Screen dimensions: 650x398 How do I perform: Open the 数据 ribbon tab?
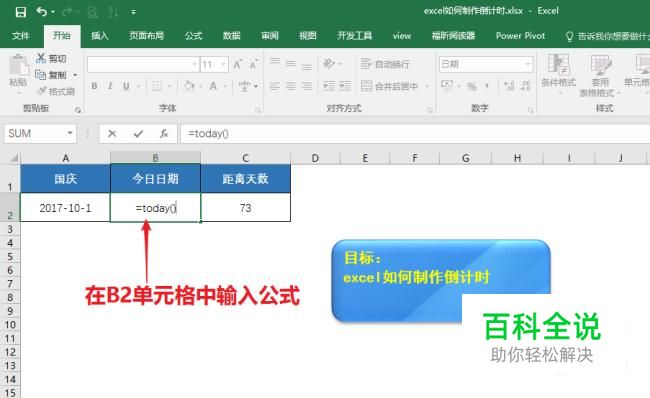[x=231, y=36]
